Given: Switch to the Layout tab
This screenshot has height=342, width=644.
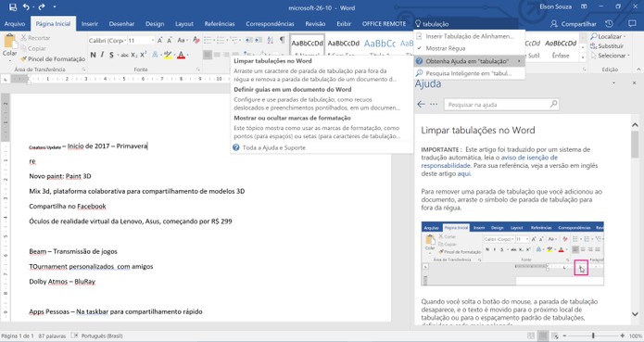Looking at the screenshot, I should click(184, 24).
